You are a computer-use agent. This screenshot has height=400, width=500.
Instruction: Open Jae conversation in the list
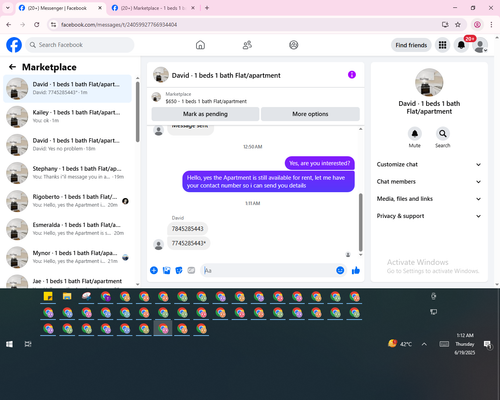[x=67, y=281]
